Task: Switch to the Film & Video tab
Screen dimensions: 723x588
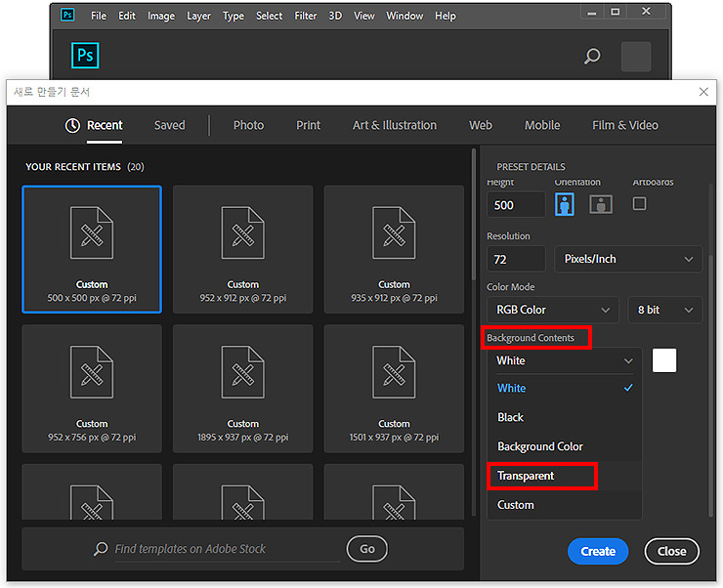Action: pyautogui.click(x=625, y=125)
